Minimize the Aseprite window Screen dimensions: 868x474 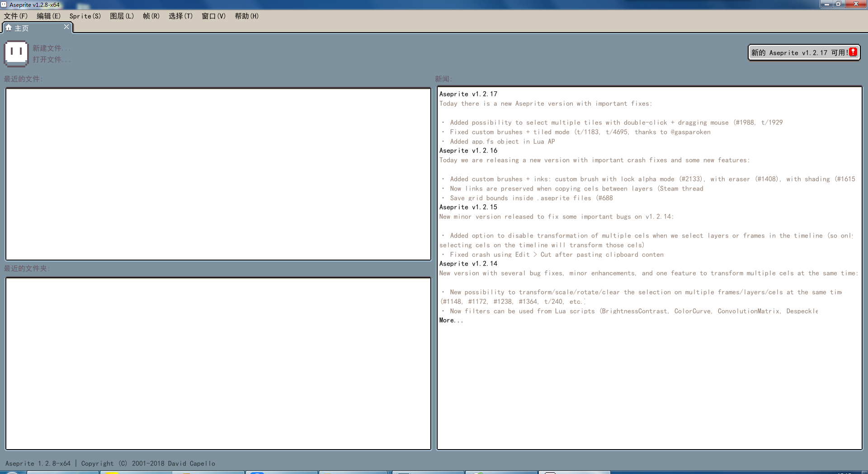(826, 4)
